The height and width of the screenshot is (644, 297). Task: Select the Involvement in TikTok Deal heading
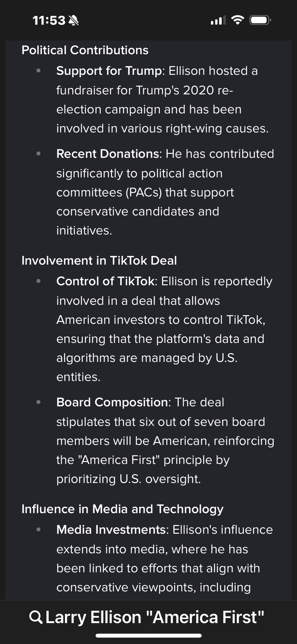(x=99, y=260)
